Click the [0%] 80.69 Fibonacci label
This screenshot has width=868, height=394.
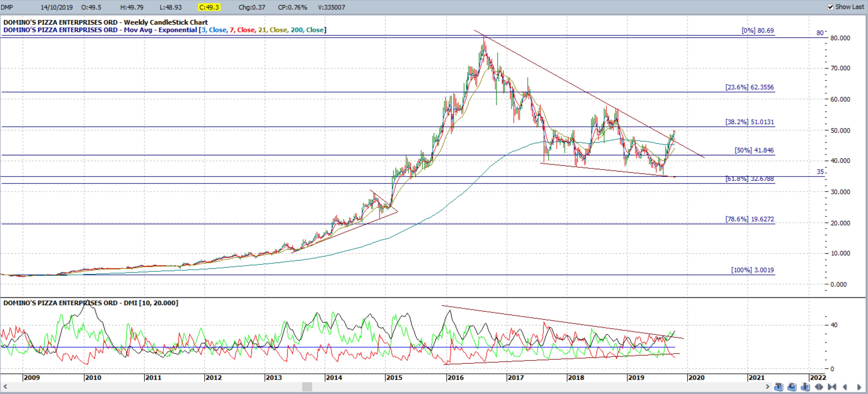tap(758, 30)
